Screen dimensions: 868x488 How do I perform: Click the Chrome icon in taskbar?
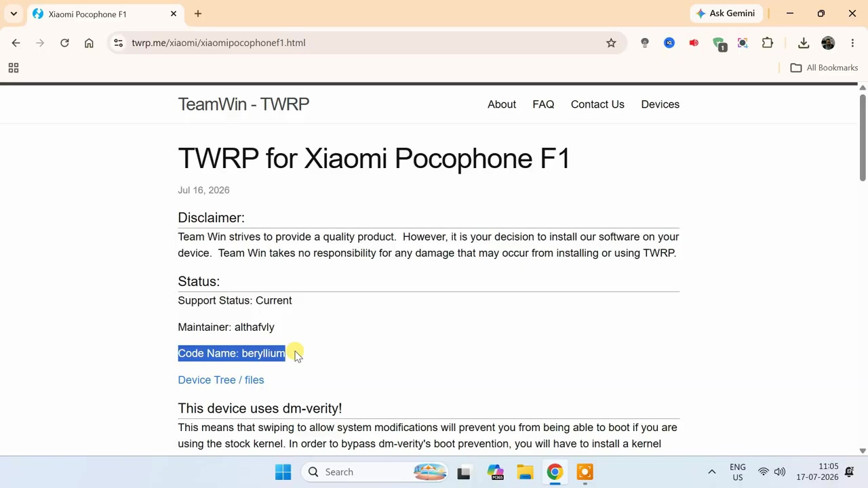click(x=555, y=472)
